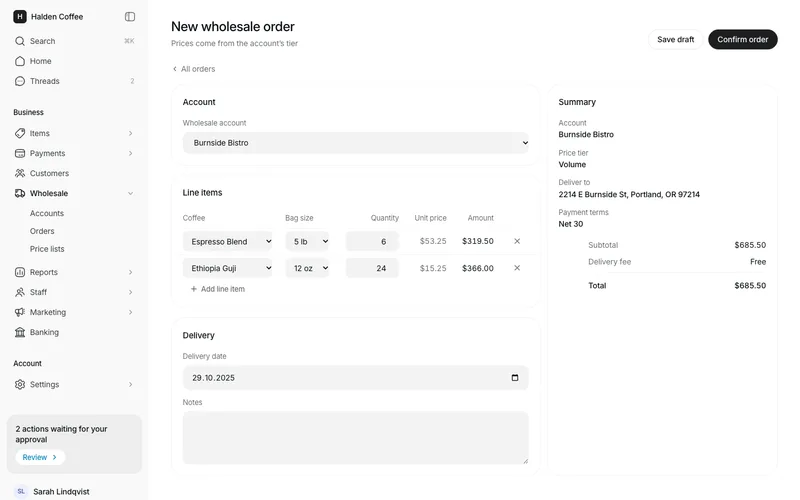Viewport: 800px width, 500px height.
Task: Click the Settings gear icon
Action: pos(20,384)
